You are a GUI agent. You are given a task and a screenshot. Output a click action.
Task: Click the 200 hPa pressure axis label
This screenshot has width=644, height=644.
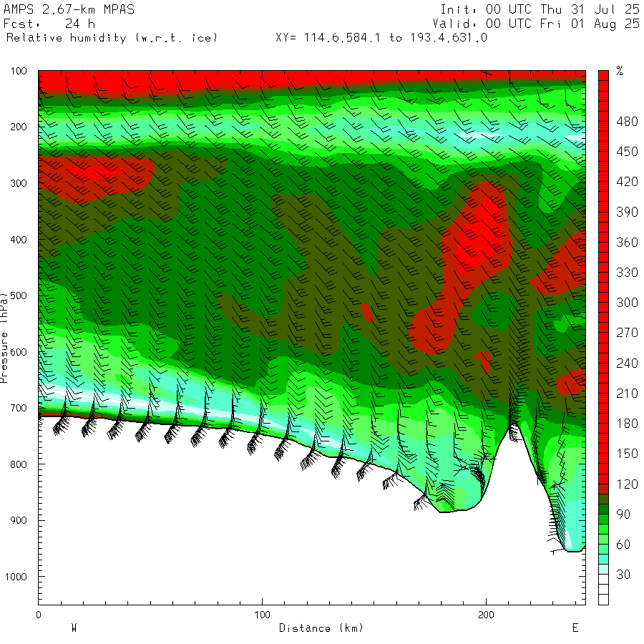(x=19, y=127)
